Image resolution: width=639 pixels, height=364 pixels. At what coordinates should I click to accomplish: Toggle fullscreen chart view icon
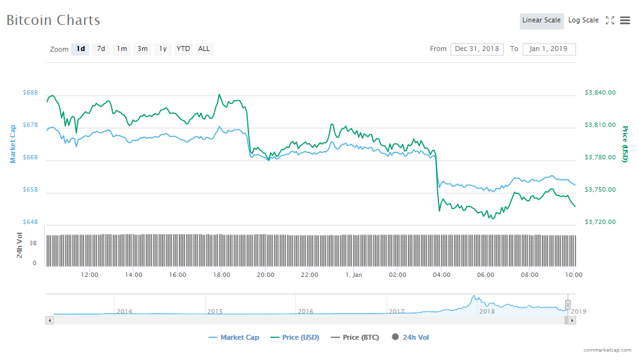pyautogui.click(x=610, y=21)
